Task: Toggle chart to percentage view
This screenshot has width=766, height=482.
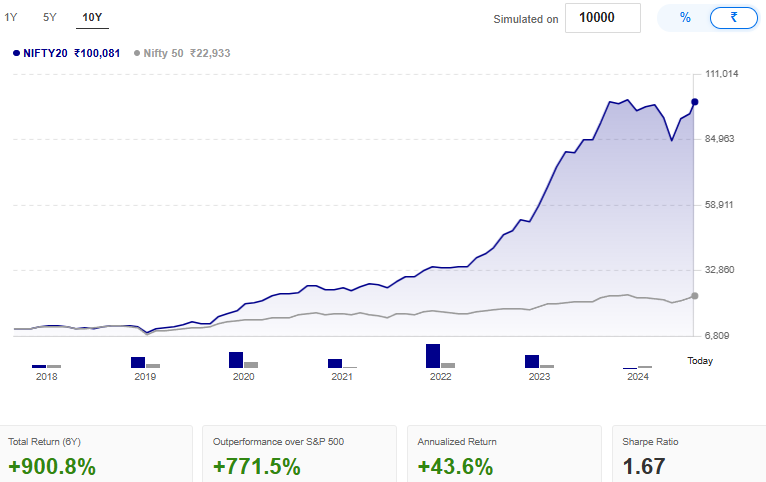Action: (x=685, y=18)
